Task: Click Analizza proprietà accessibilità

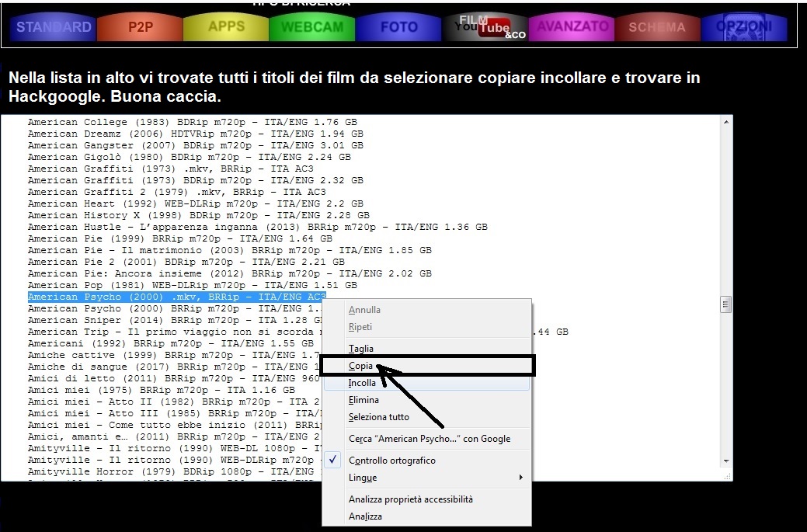Action: pos(426,499)
